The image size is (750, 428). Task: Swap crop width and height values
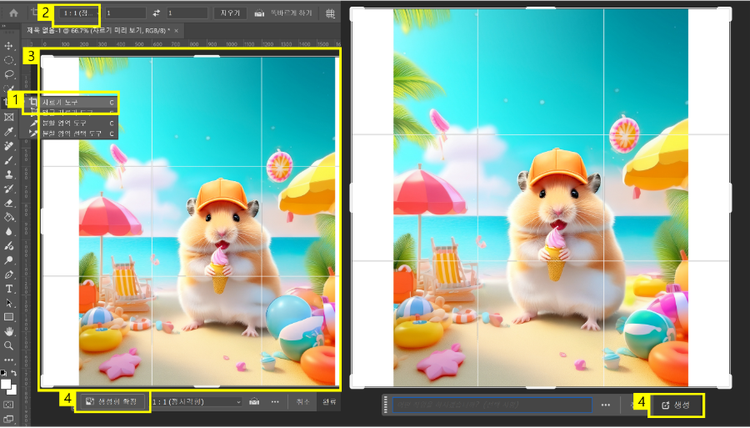tap(156, 13)
